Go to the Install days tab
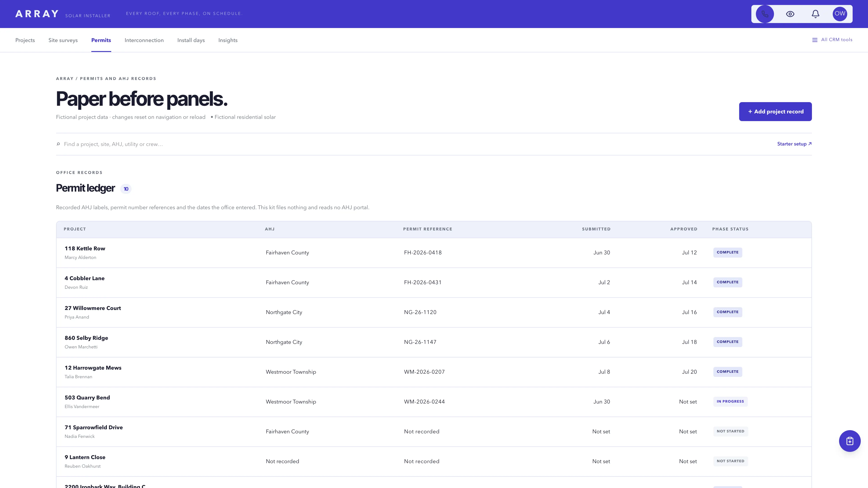Image resolution: width=868 pixels, height=488 pixels. tap(191, 40)
